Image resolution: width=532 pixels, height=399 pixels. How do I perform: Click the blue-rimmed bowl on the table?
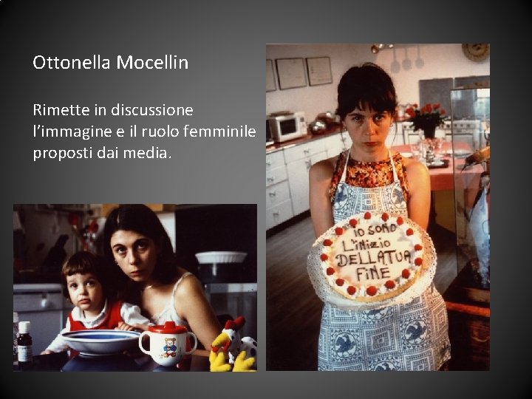tap(101, 341)
